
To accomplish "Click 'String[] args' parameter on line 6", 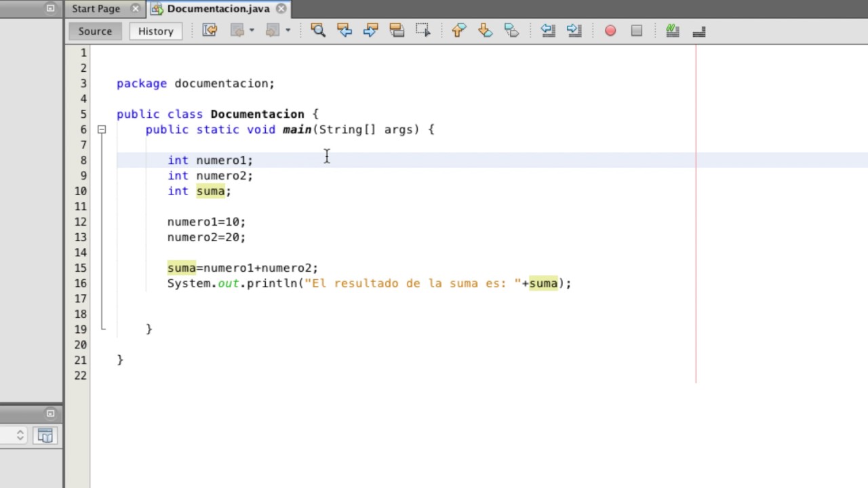I will [366, 129].
